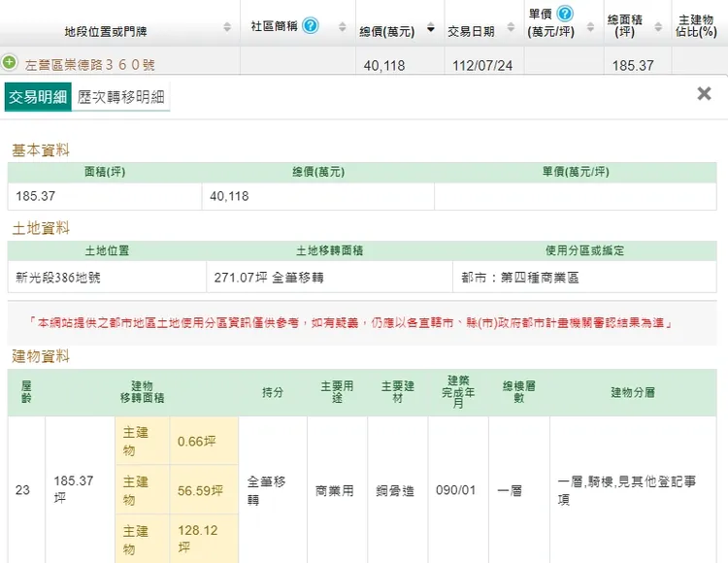The width and height of the screenshot is (728, 563).
Task: Close the transaction detail panel
Action: pos(704,94)
